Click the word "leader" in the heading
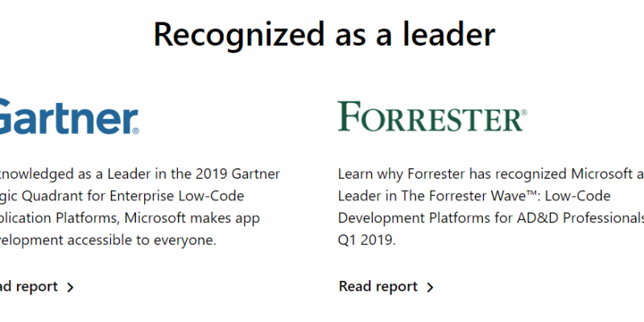The height and width of the screenshot is (322, 644). tap(448, 35)
